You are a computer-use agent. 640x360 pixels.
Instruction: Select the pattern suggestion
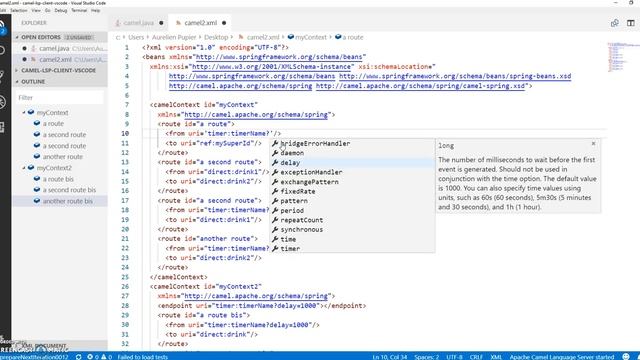pyautogui.click(x=352, y=201)
